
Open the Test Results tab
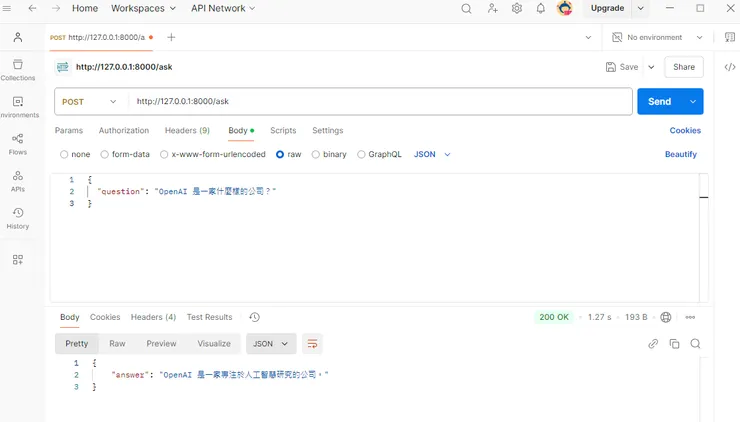point(210,317)
